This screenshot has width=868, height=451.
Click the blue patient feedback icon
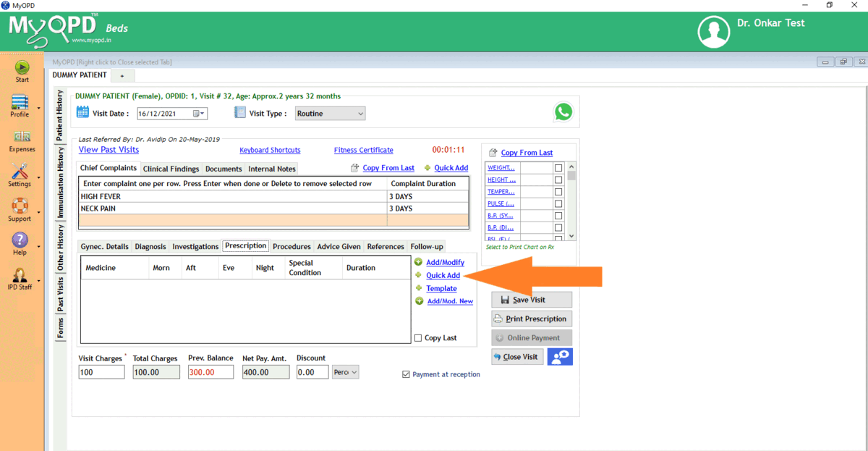click(x=560, y=356)
